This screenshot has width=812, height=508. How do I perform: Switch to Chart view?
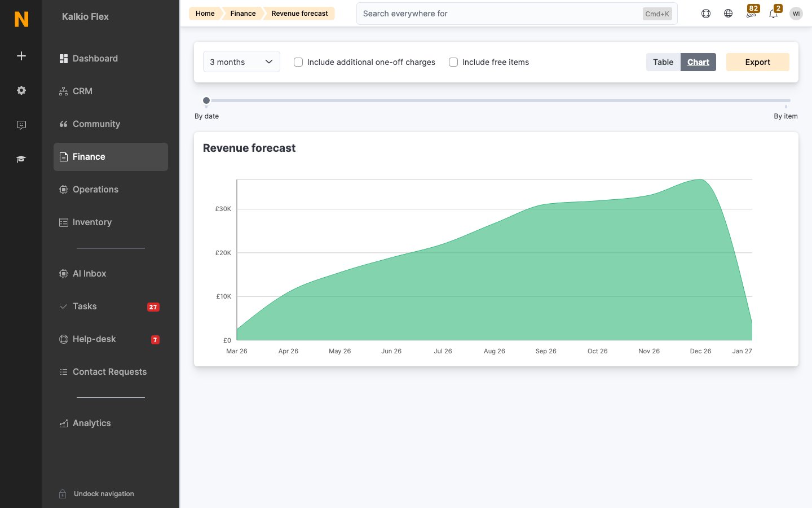coord(698,62)
